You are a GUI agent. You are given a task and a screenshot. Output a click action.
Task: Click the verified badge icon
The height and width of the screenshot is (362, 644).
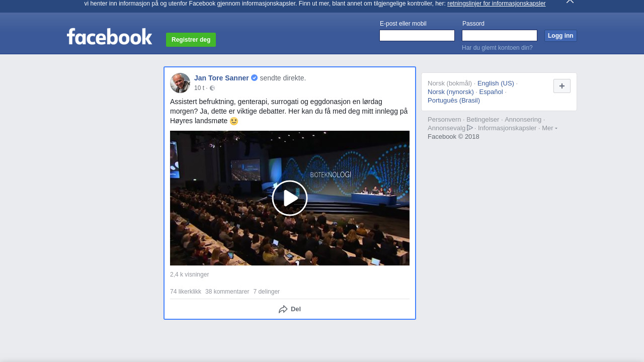255,78
